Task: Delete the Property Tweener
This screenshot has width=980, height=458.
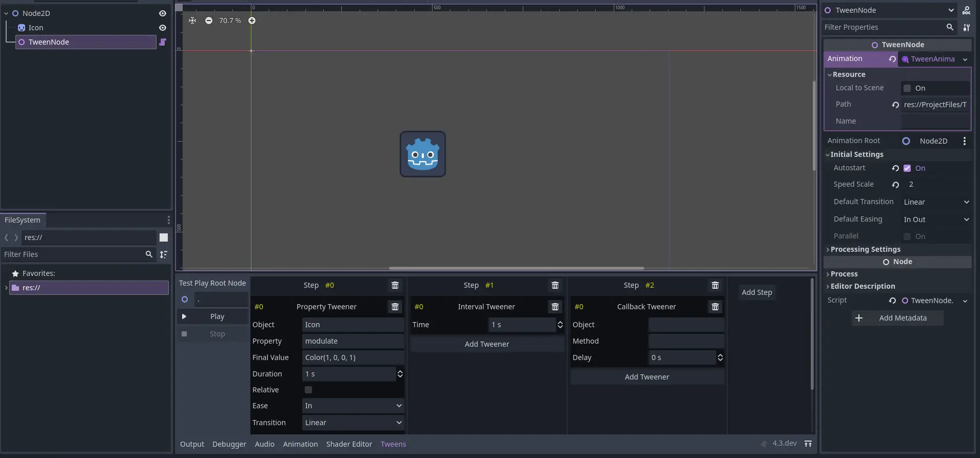Action: [x=395, y=307]
